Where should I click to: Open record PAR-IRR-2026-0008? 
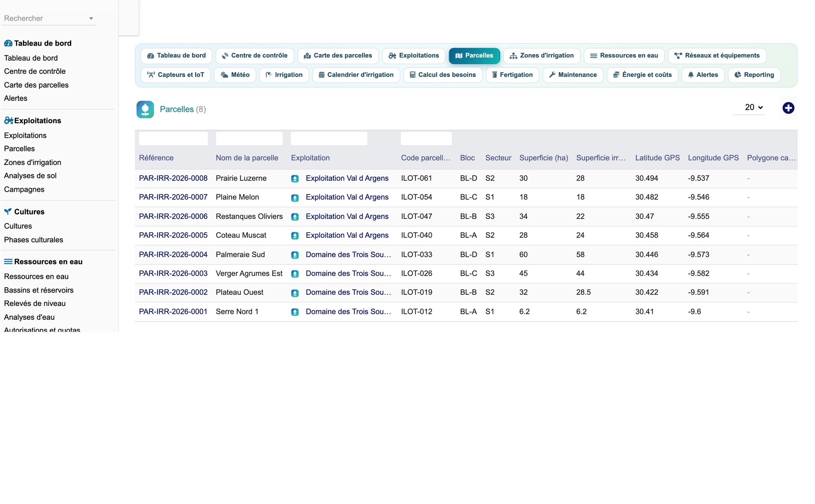pyautogui.click(x=173, y=178)
